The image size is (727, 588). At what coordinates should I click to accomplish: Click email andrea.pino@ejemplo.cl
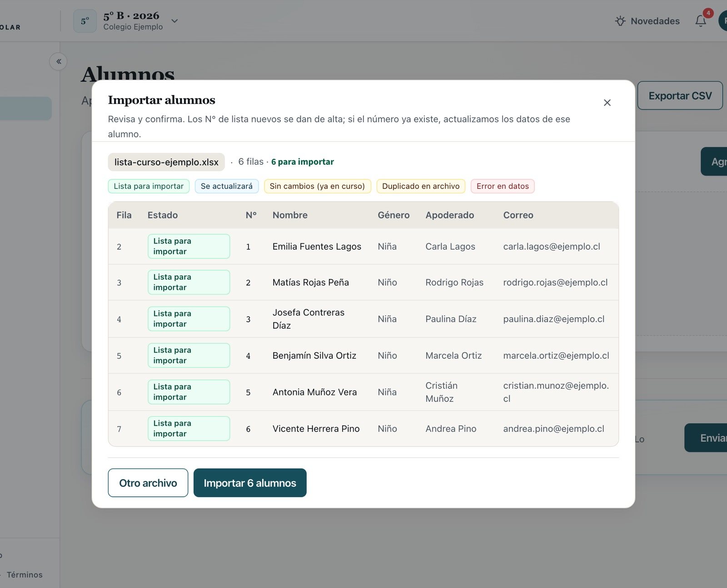[x=553, y=429]
